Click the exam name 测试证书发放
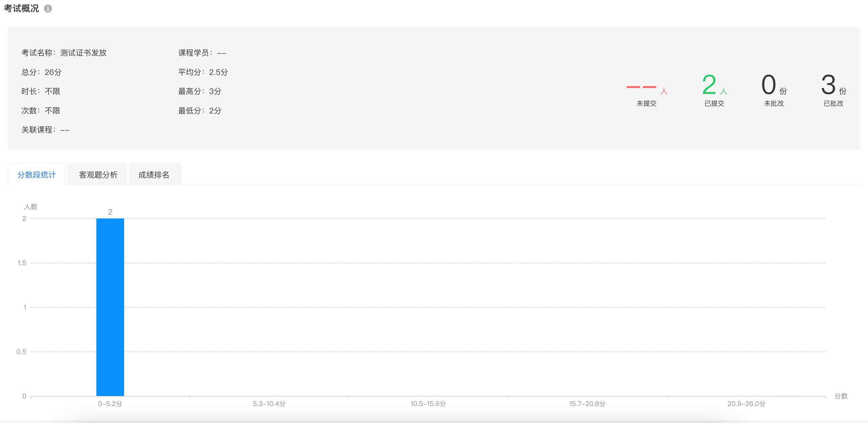The height and width of the screenshot is (423, 868). coord(83,53)
